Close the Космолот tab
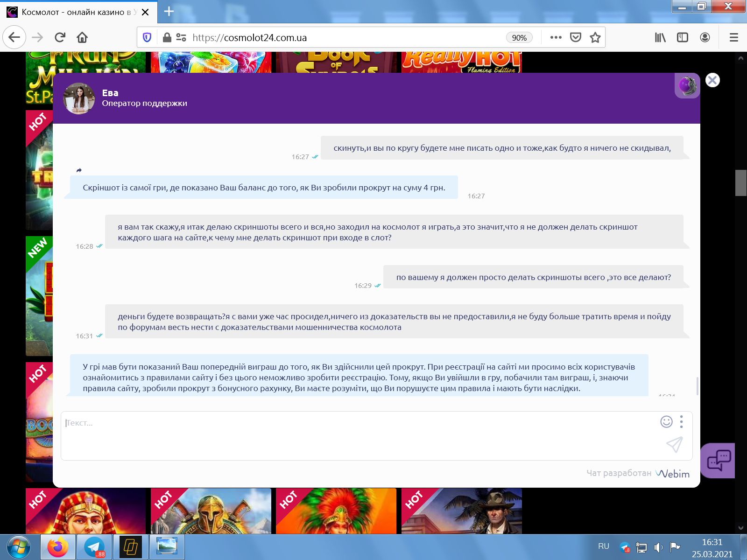The height and width of the screenshot is (560, 747). tap(145, 12)
